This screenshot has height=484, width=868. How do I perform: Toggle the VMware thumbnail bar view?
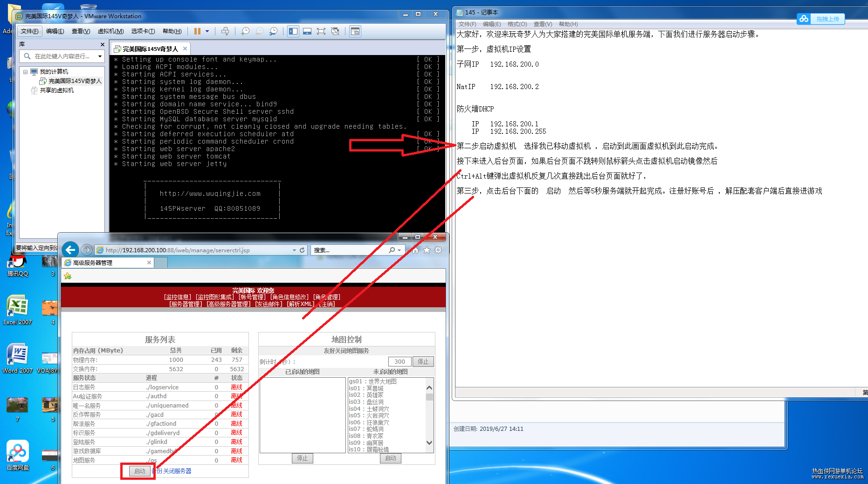coord(307,31)
